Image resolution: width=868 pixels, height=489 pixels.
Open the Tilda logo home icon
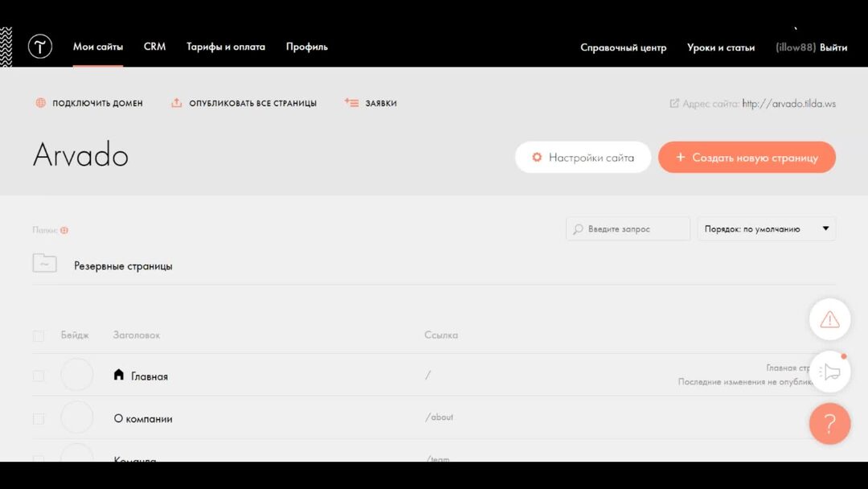click(x=40, y=47)
